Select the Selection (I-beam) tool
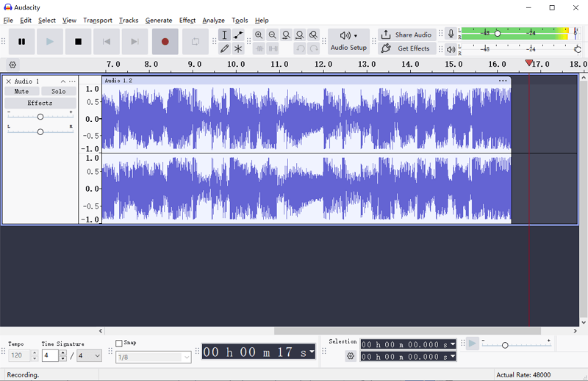 pos(224,35)
